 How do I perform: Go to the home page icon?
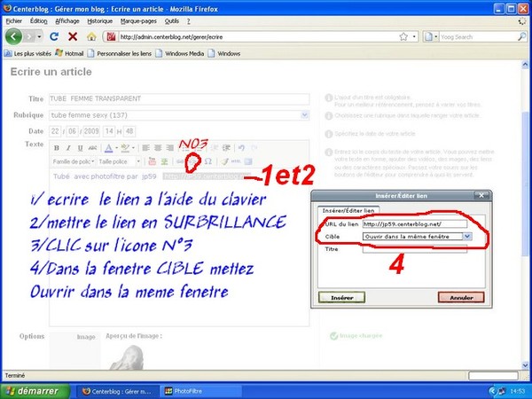[91, 36]
